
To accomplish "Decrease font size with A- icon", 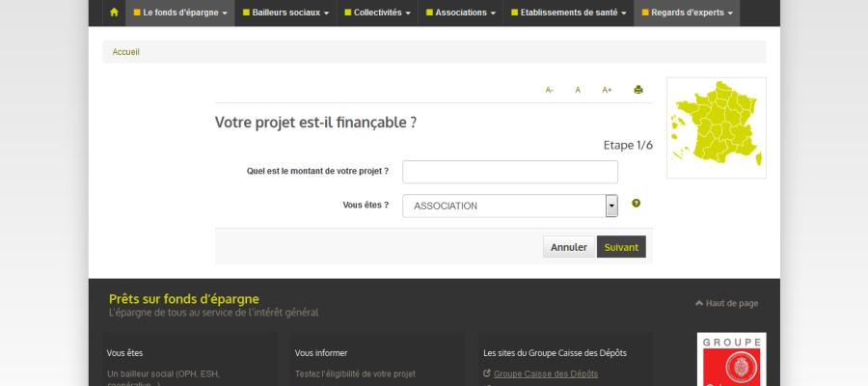I will pos(550,90).
